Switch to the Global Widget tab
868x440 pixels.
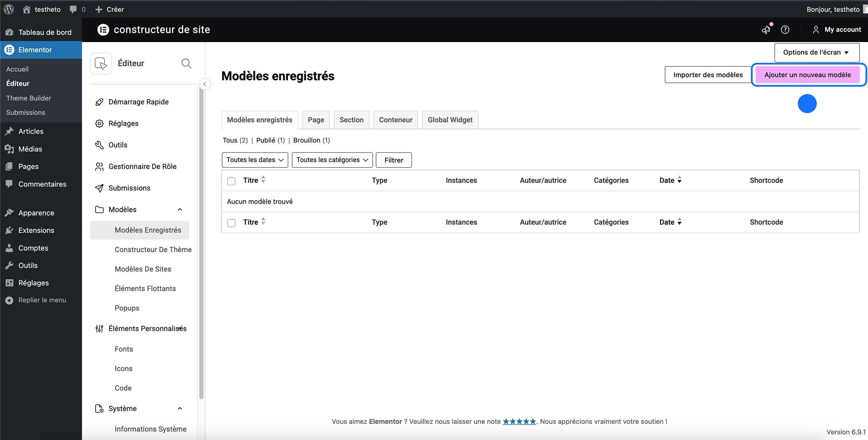click(x=450, y=120)
